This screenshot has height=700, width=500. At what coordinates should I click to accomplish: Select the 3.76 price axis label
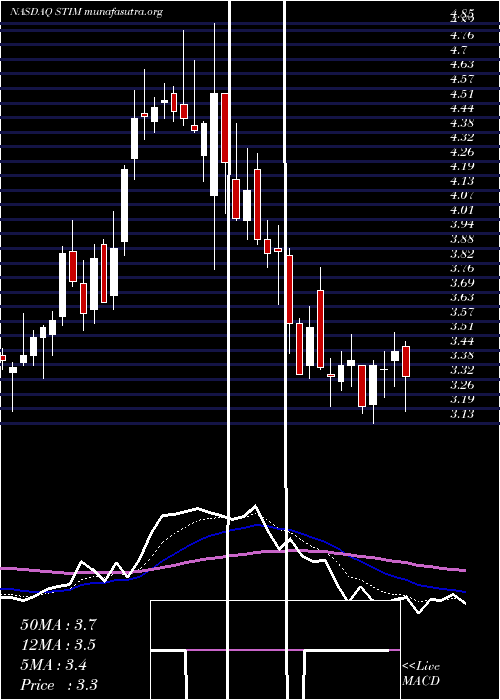pos(462,268)
